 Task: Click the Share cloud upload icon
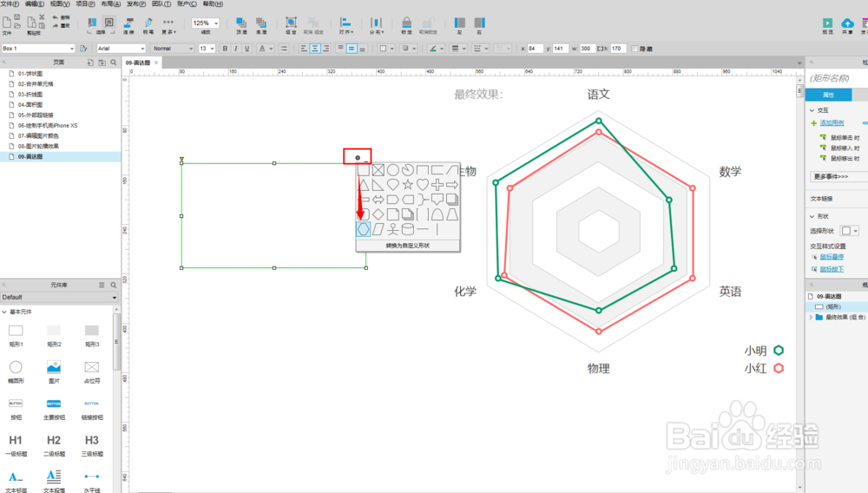click(847, 25)
